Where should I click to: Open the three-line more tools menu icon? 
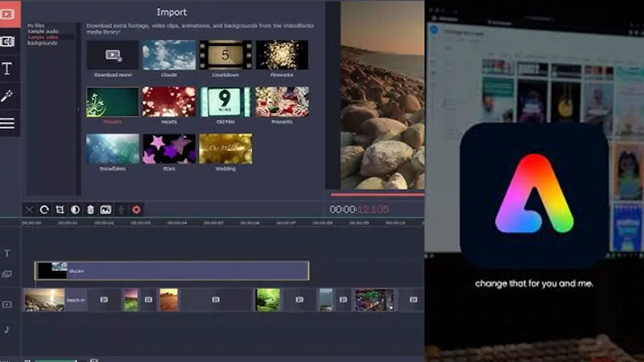[x=8, y=123]
